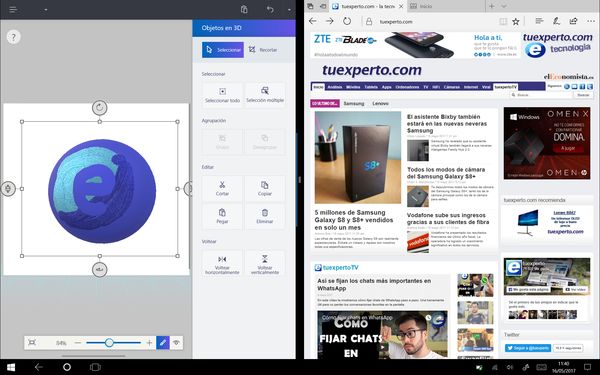
Task: Expand the dropdown arrow beside undo
Action: point(289,10)
